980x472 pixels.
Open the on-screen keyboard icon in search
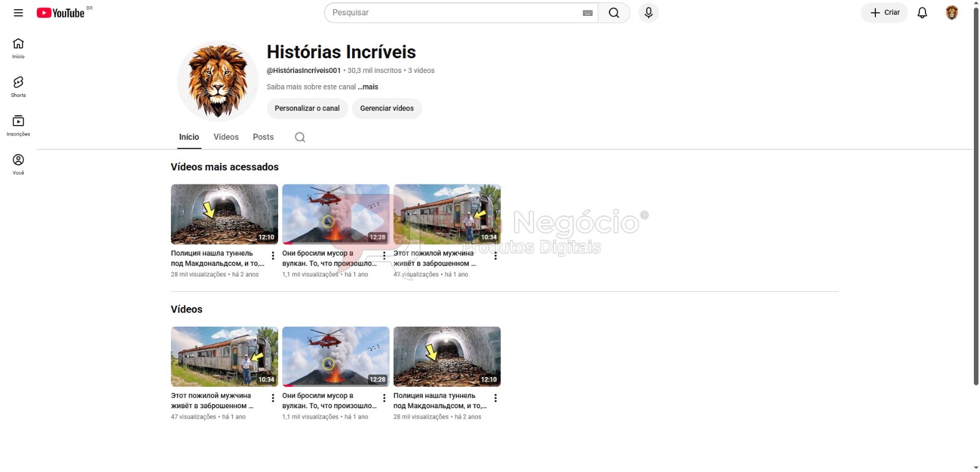point(587,13)
